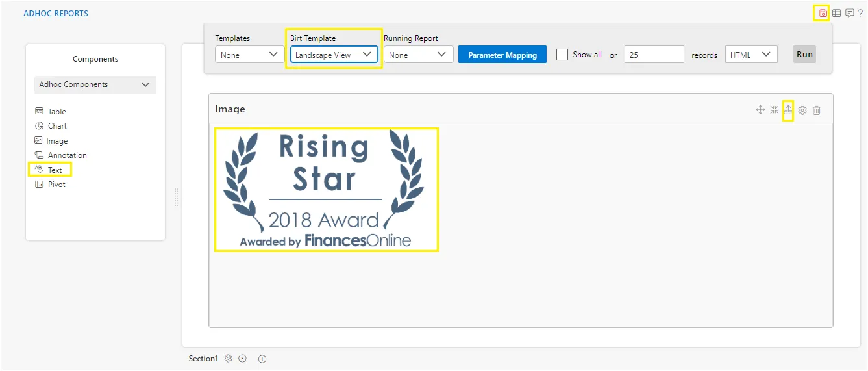Select the Chart component
Image resolution: width=868 pixels, height=371 pixels.
[x=51, y=126]
